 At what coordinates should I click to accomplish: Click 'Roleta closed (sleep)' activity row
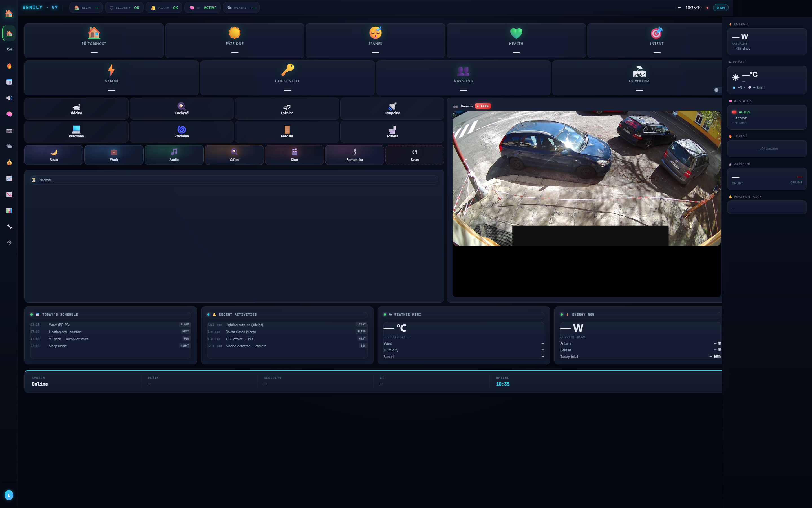pos(287,332)
